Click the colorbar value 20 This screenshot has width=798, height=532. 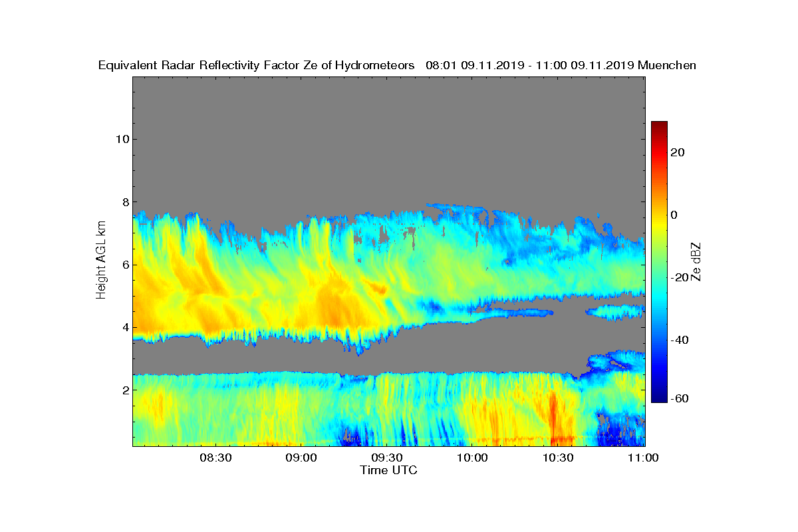pos(678,152)
